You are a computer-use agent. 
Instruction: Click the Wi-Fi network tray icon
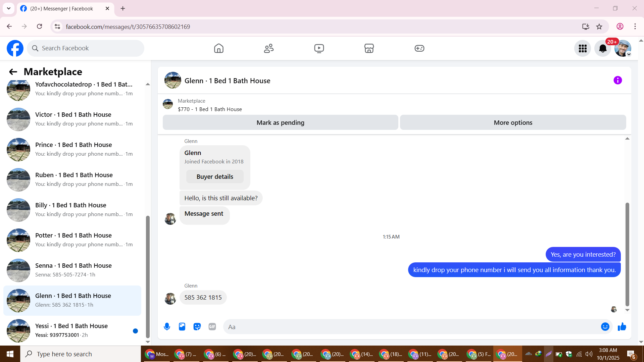(x=579, y=354)
